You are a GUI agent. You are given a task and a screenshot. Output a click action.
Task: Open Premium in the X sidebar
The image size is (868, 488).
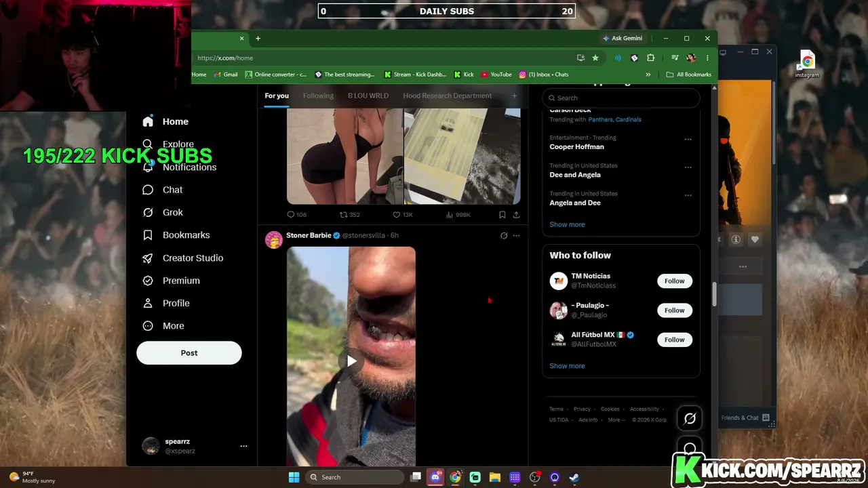(171, 281)
